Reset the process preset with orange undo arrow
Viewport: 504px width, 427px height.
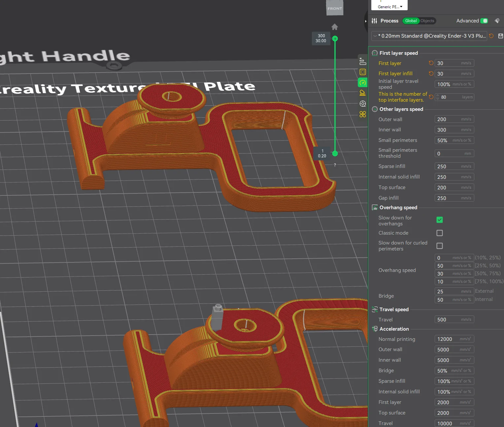(x=491, y=36)
